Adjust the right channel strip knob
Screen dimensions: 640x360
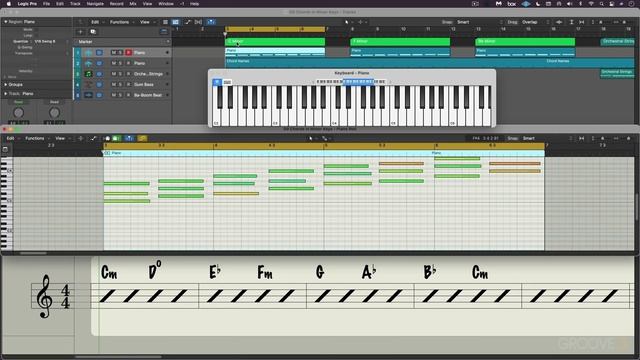click(54, 113)
